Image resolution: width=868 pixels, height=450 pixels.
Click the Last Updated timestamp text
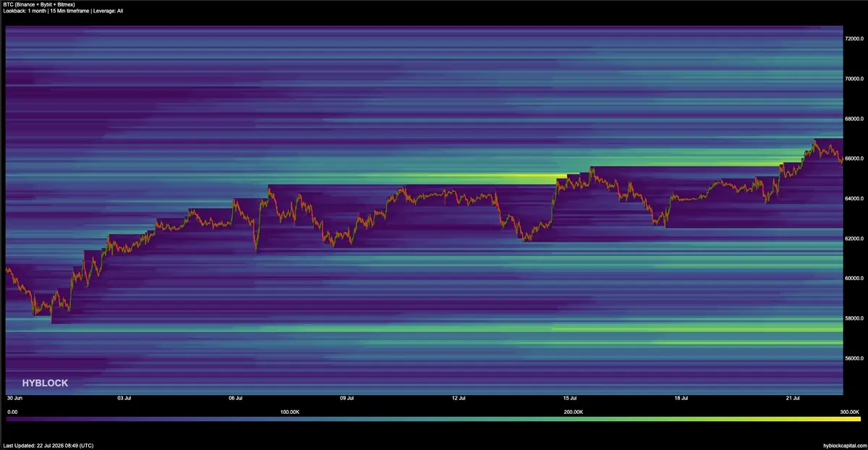48,445
